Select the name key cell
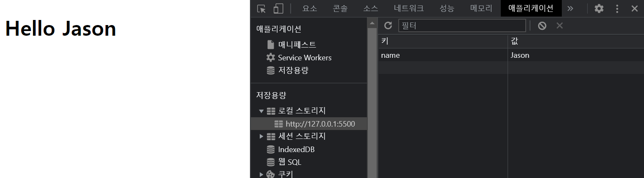This screenshot has width=644, height=178. [x=443, y=55]
